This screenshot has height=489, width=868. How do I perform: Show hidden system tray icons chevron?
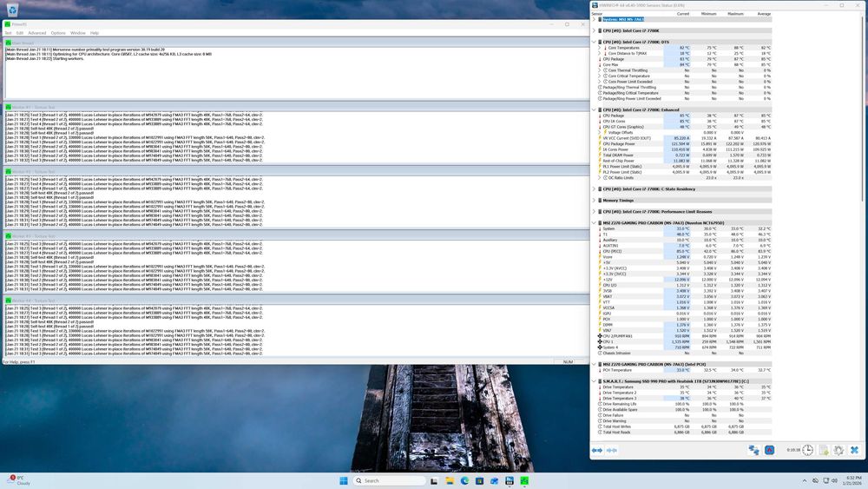tap(805, 480)
